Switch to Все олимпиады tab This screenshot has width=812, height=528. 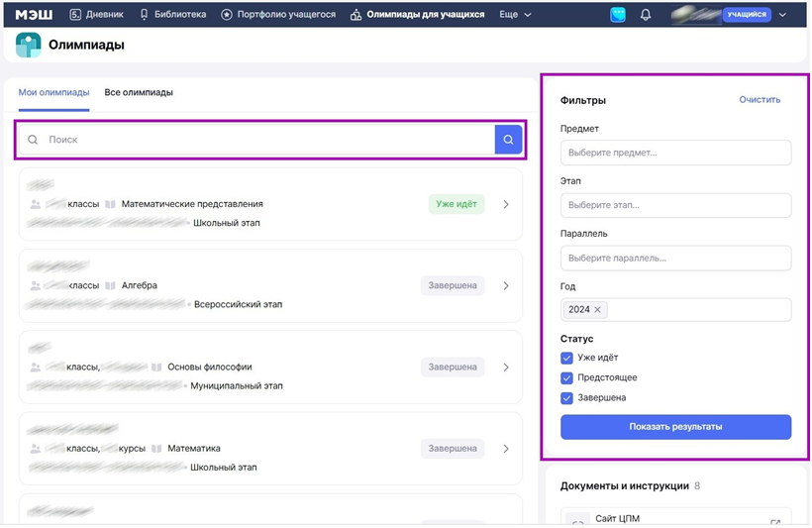[x=139, y=92]
